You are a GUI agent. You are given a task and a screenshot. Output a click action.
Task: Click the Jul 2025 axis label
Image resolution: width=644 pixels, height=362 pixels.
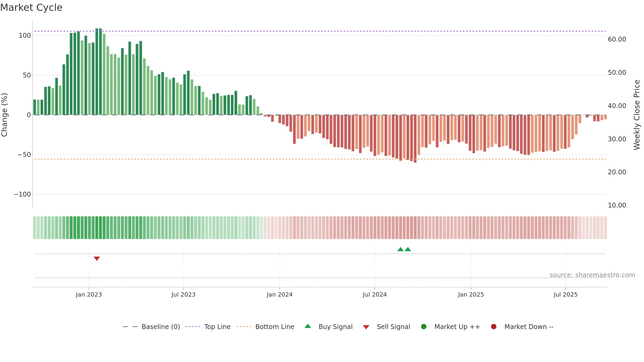click(x=566, y=294)
